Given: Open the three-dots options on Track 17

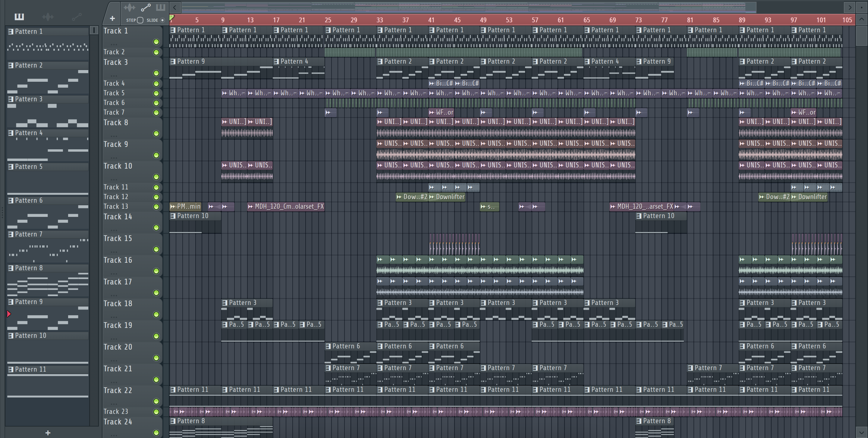Looking at the screenshot, I should [x=114, y=295].
